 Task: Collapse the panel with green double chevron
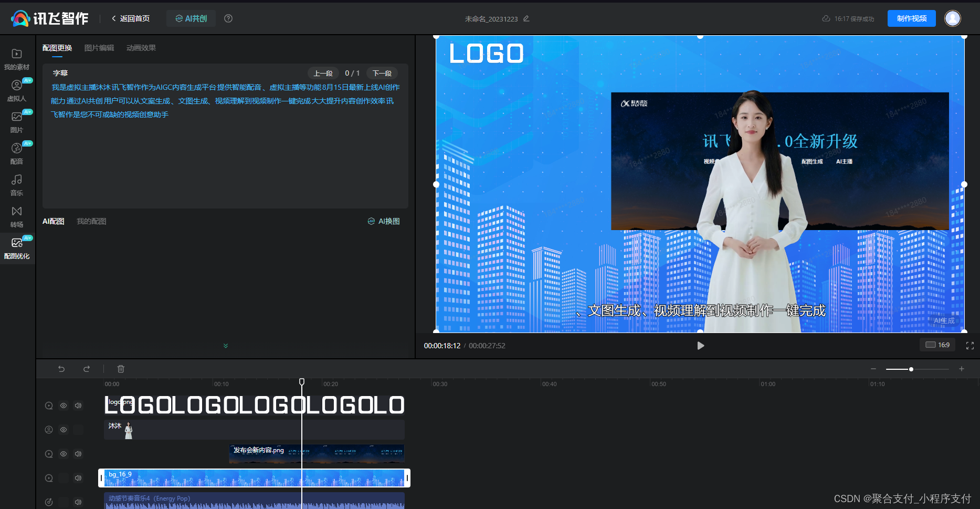coord(226,346)
